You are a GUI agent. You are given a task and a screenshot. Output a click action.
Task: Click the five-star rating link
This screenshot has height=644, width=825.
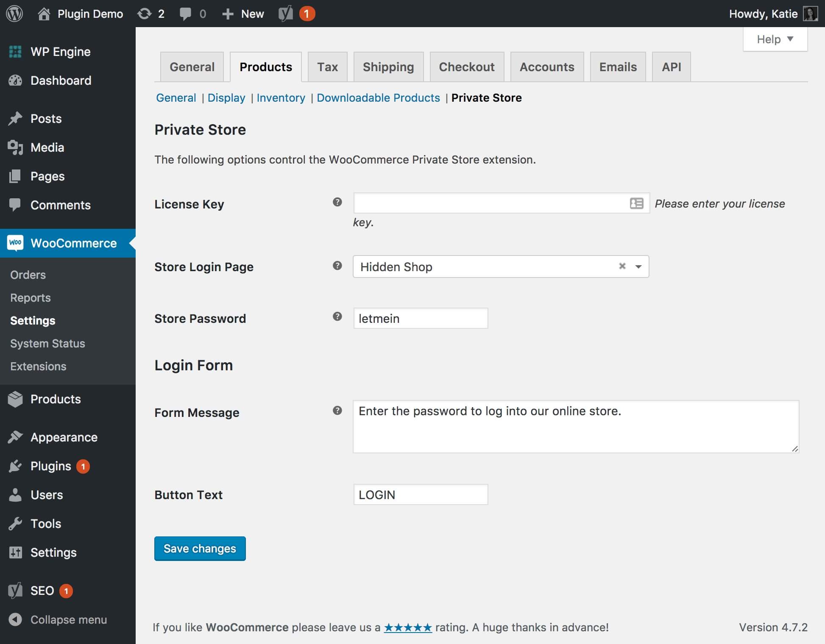coord(408,627)
